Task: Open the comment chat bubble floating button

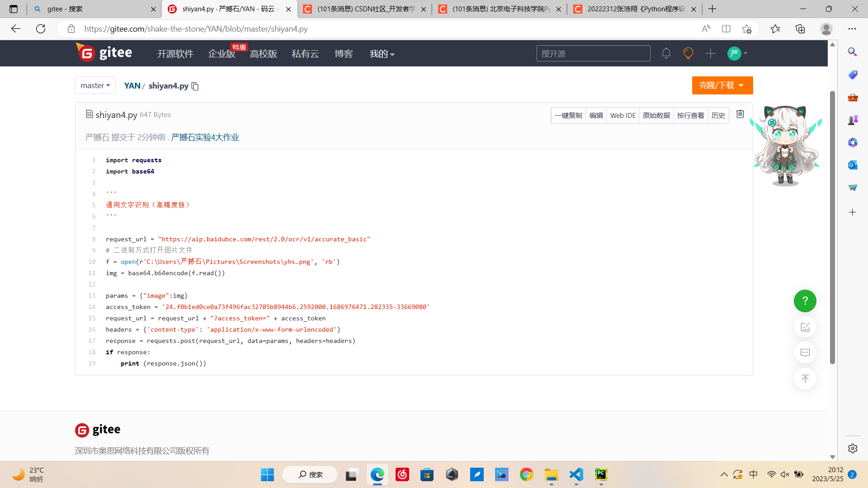Action: (x=805, y=352)
